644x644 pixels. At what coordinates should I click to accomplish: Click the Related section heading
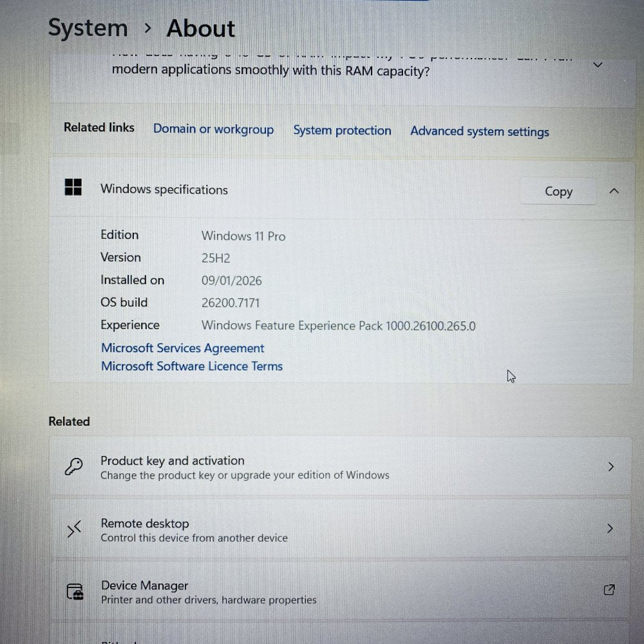[x=69, y=421]
